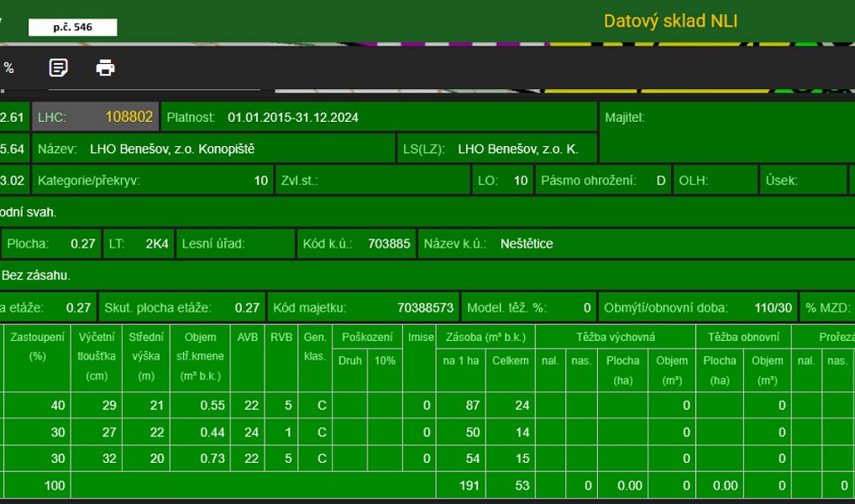Click the 'Výčetní tloušťka (cm)' column header
855x504 pixels.
[97, 357]
